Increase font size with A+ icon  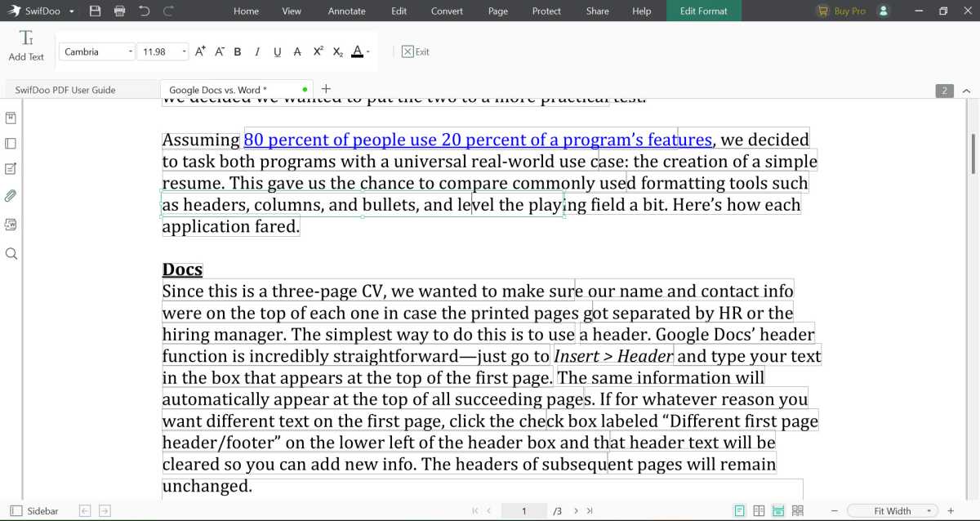pos(200,51)
